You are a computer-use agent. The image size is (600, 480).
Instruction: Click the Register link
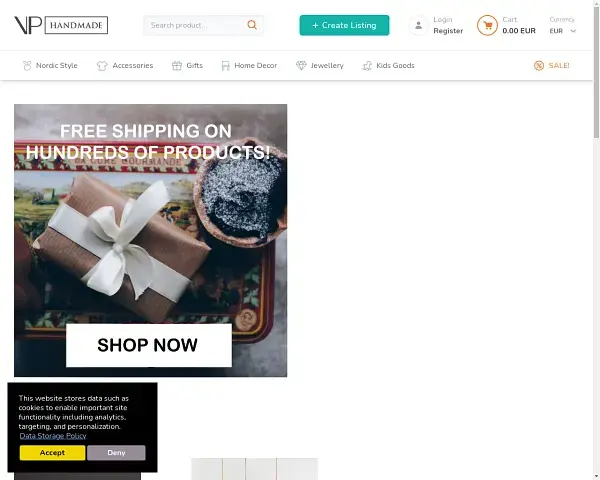[448, 31]
